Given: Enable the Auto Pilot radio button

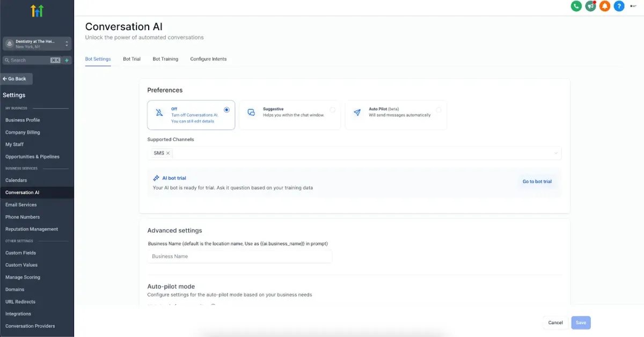Looking at the screenshot, I should 438,109.
